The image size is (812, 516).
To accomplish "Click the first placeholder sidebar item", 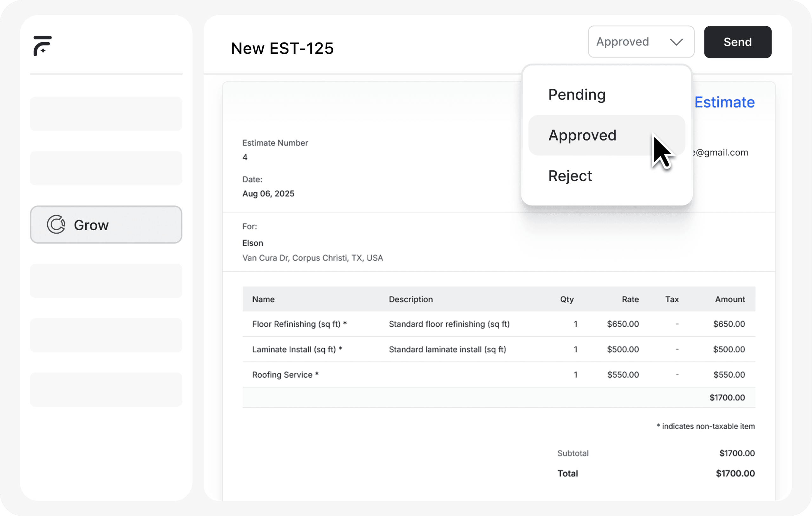I will coord(106,114).
